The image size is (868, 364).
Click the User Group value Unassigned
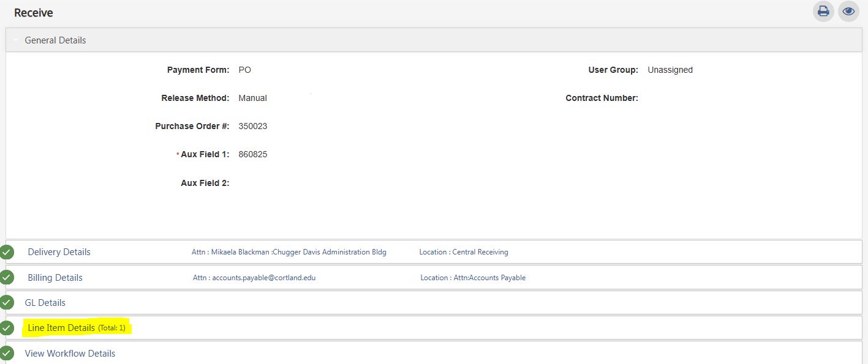tap(670, 70)
